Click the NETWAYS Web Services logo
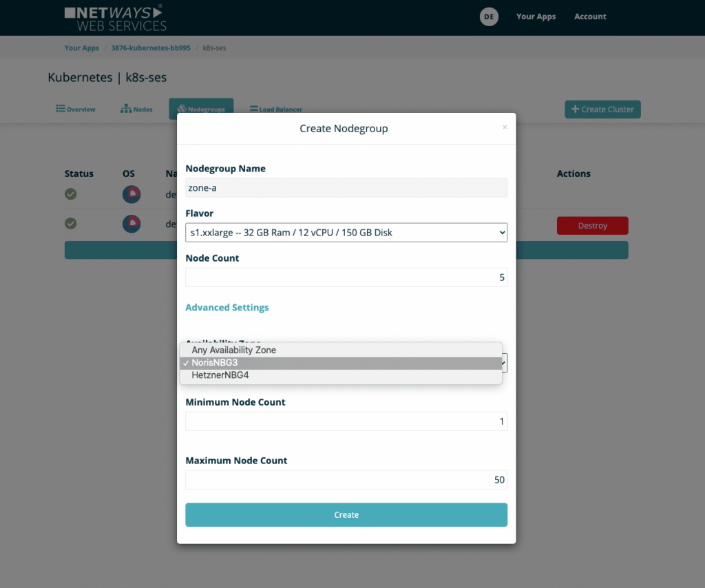The width and height of the screenshot is (705, 588). tap(115, 18)
